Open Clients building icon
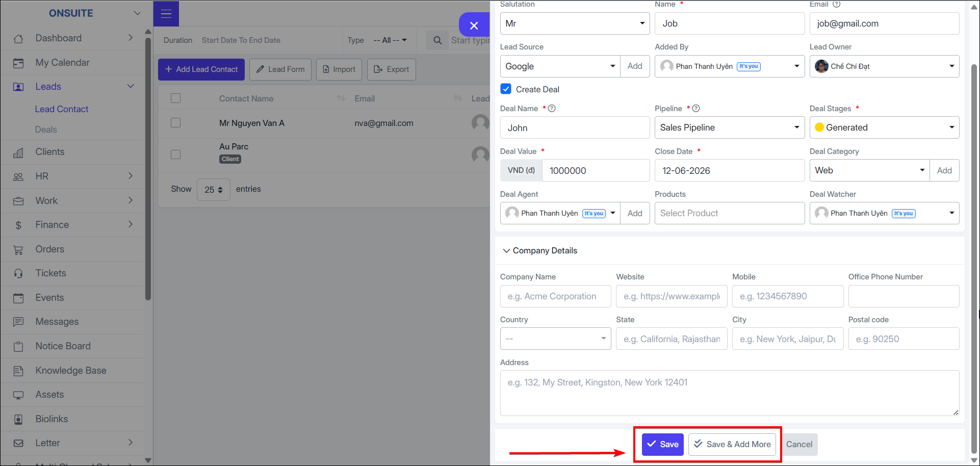980x466 pixels. [18, 152]
